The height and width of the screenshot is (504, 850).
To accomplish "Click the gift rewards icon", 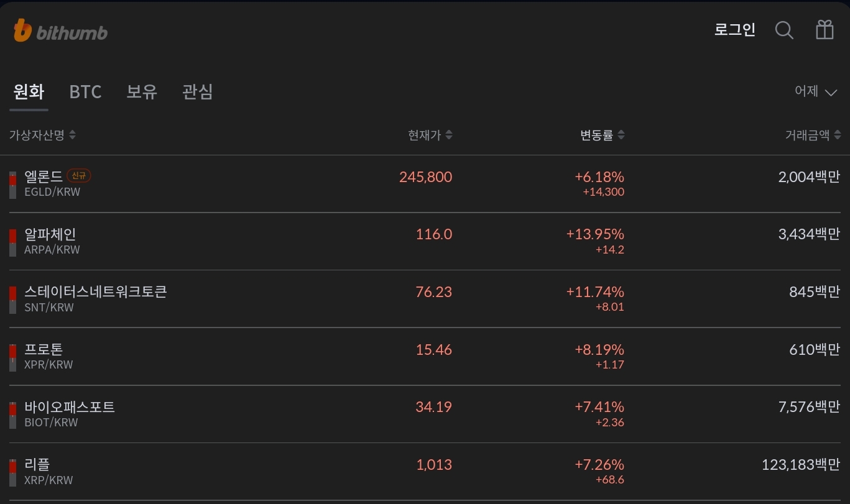I will tap(825, 30).
